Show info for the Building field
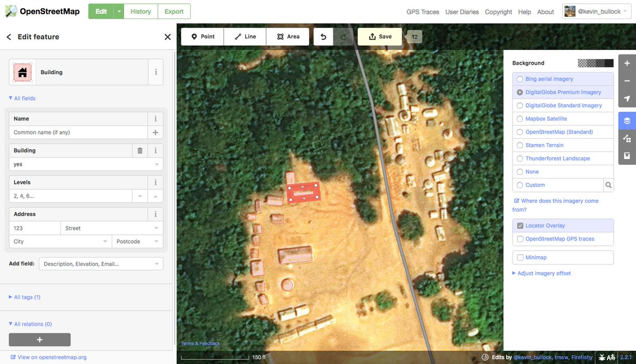 coord(155,150)
